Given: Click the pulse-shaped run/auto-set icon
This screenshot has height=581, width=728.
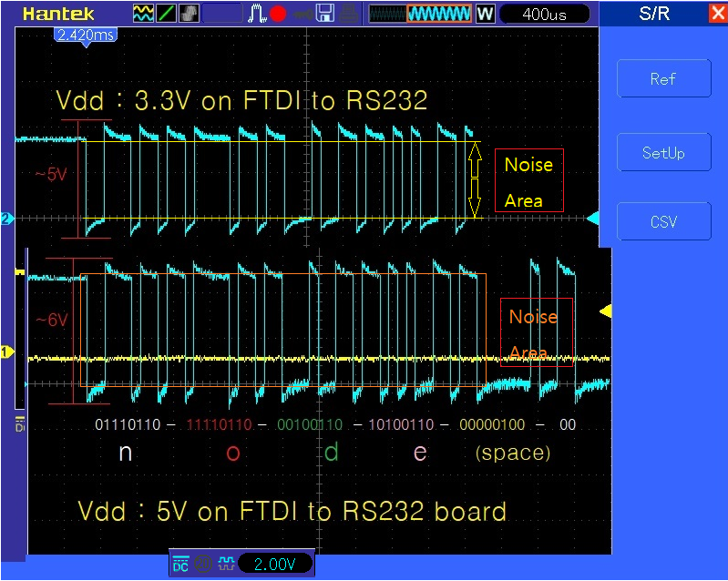Looking at the screenshot, I should coord(257,14).
